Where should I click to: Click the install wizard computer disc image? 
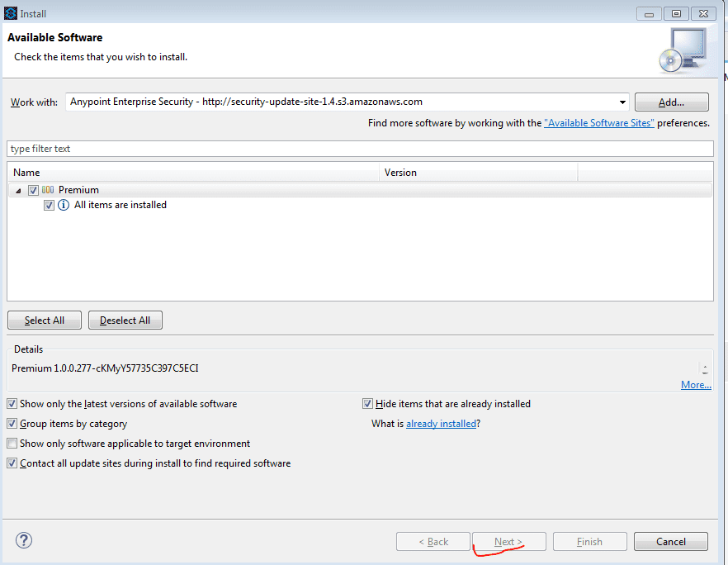pos(683,50)
